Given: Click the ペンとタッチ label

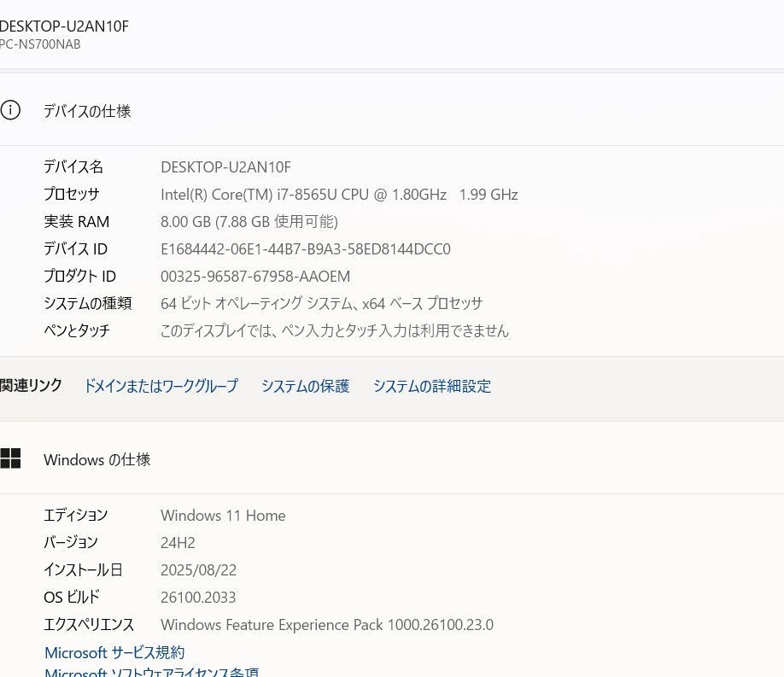Looking at the screenshot, I should point(77,330).
